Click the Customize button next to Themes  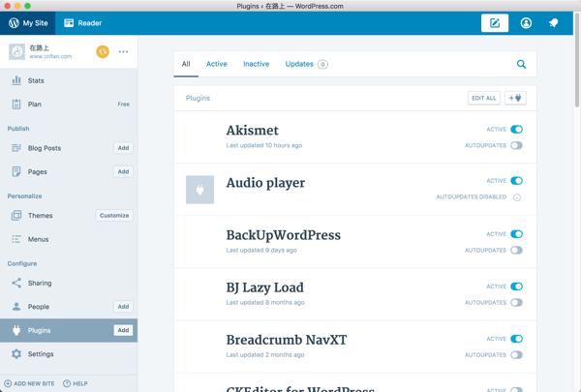click(114, 215)
